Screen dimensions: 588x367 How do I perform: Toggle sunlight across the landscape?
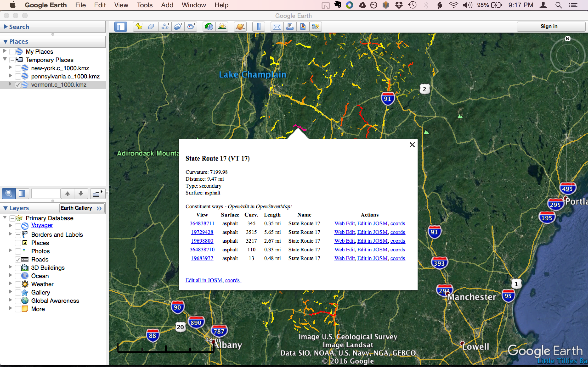pyautogui.click(x=222, y=26)
